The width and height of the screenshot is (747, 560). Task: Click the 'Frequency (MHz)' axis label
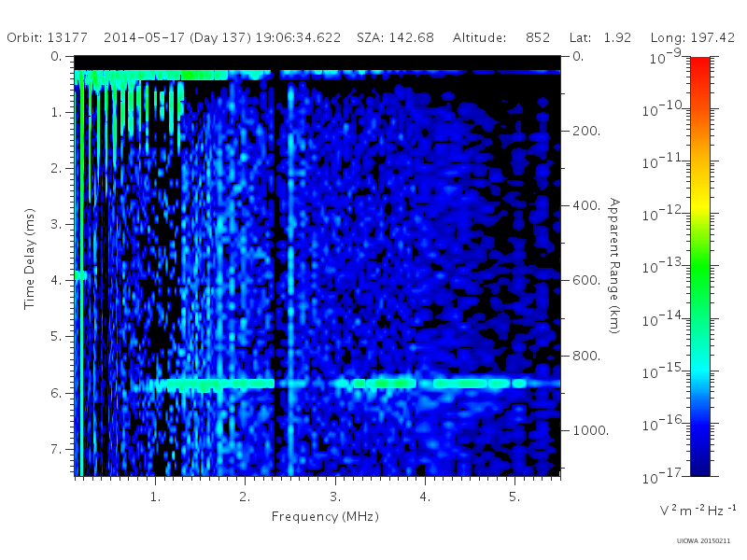325,517
